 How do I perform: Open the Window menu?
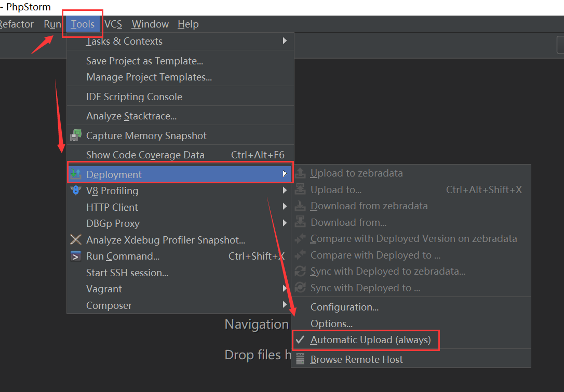150,24
